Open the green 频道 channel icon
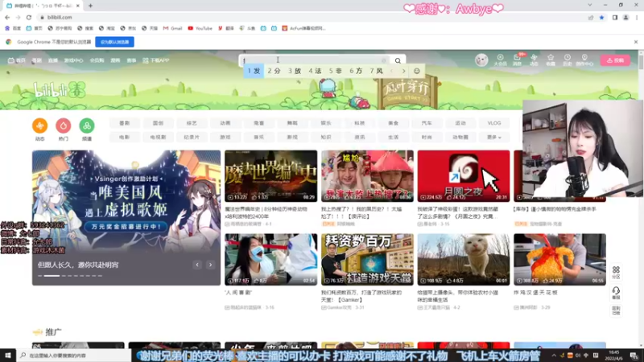 [87, 125]
